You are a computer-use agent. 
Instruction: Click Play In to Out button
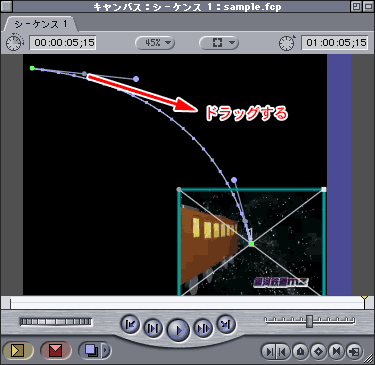(x=153, y=328)
